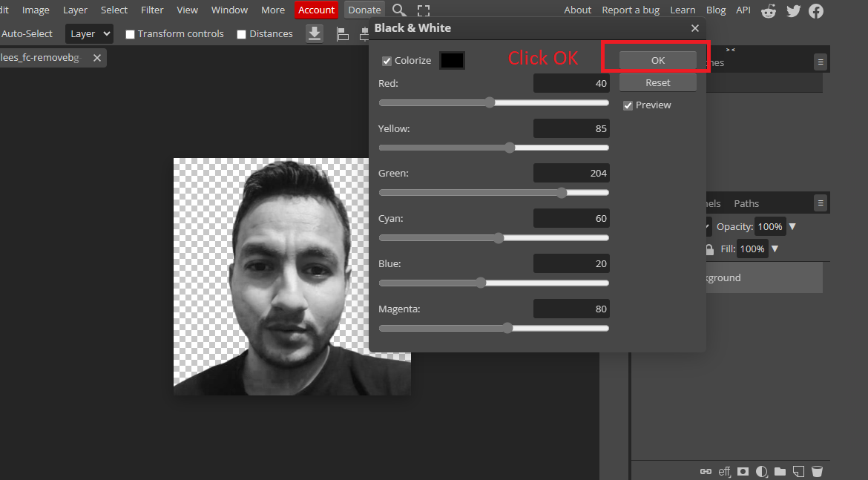Disable the Preview checkbox
The width and height of the screenshot is (868, 480).
pyautogui.click(x=628, y=105)
